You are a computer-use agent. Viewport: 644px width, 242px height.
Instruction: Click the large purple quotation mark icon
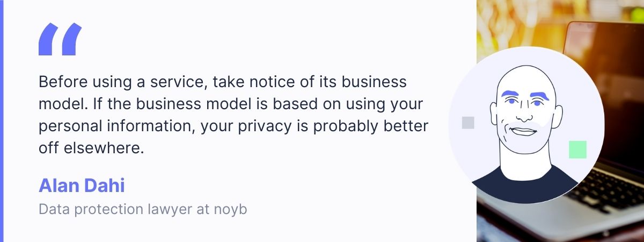pos(60,39)
